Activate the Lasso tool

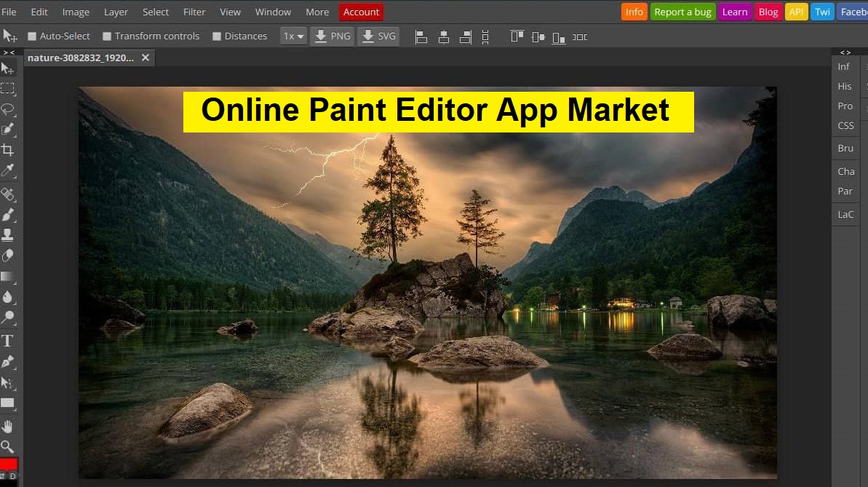coord(9,109)
